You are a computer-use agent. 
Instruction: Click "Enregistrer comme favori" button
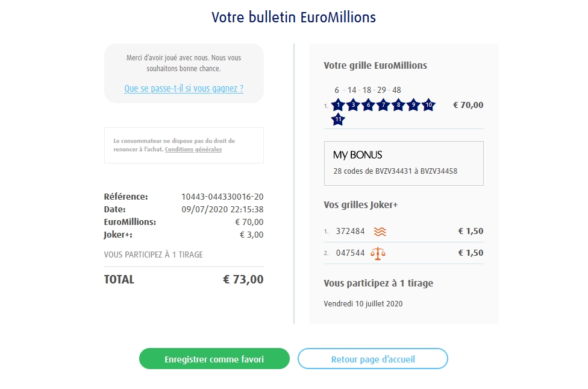(214, 359)
